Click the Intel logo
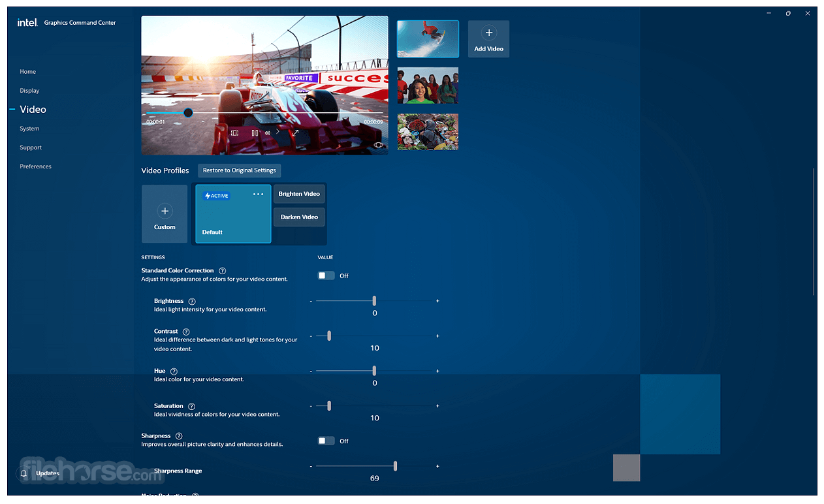824x504 pixels. click(27, 22)
